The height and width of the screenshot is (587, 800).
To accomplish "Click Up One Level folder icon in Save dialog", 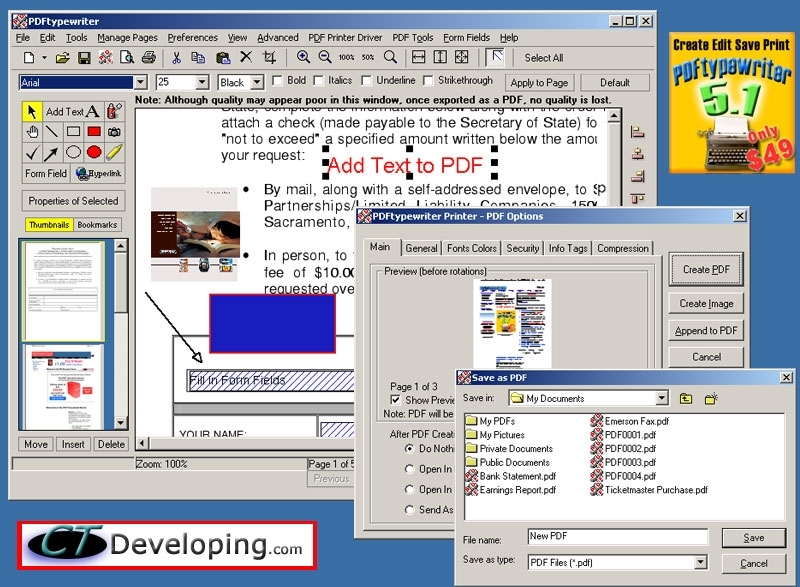I will 686,398.
